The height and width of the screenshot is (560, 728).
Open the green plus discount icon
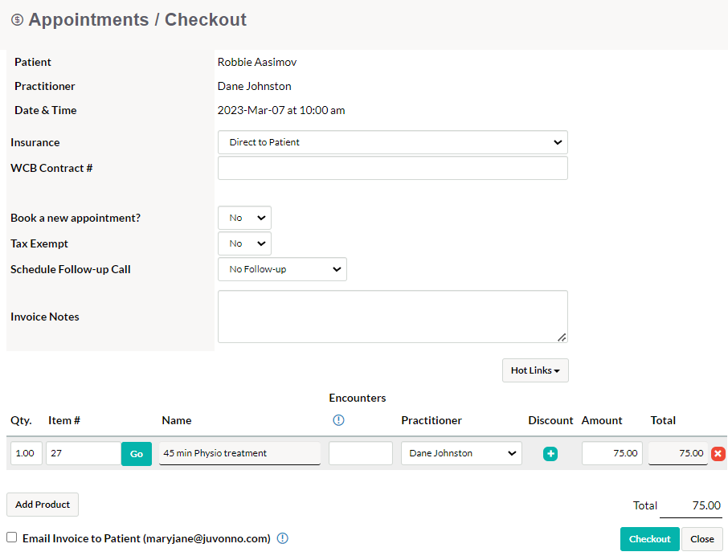(550, 453)
